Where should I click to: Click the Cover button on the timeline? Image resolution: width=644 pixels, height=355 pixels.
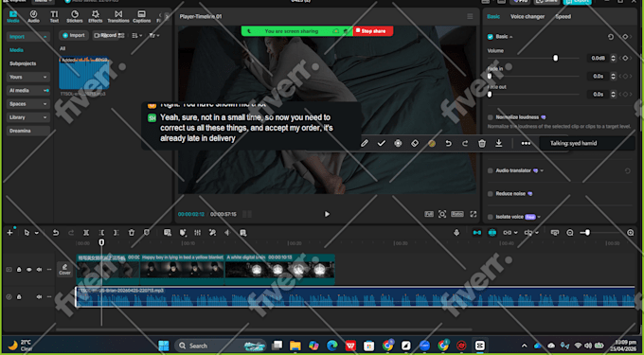[64, 269]
